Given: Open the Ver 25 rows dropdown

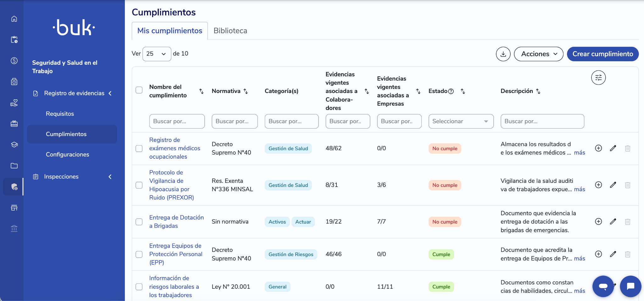Looking at the screenshot, I should pyautogui.click(x=157, y=54).
